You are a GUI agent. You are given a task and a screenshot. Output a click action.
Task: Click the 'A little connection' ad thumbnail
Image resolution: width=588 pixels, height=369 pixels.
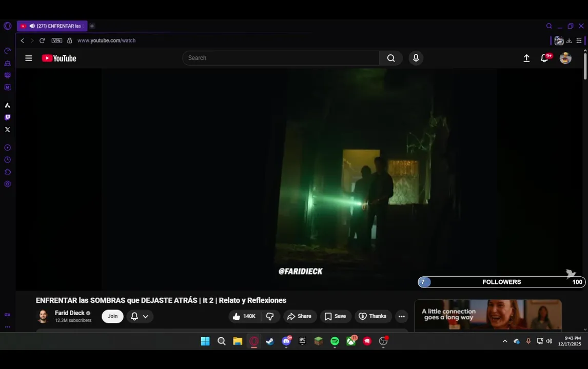(488, 315)
